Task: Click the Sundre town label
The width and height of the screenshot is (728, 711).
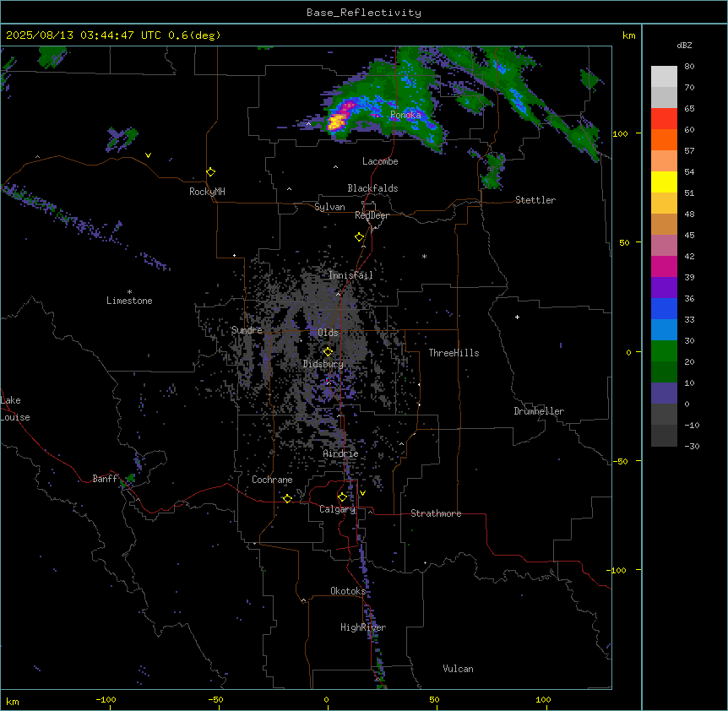Action: (x=247, y=330)
